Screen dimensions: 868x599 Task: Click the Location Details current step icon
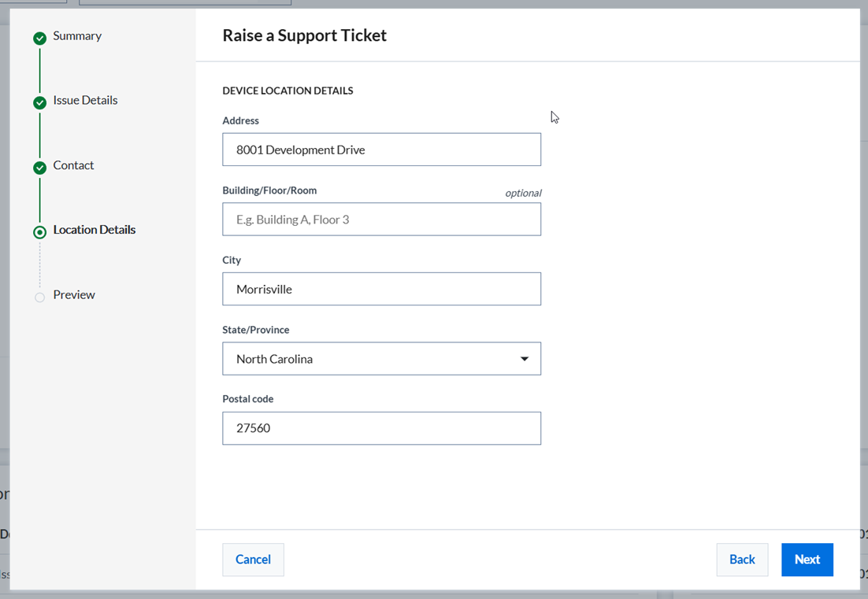tap(39, 232)
